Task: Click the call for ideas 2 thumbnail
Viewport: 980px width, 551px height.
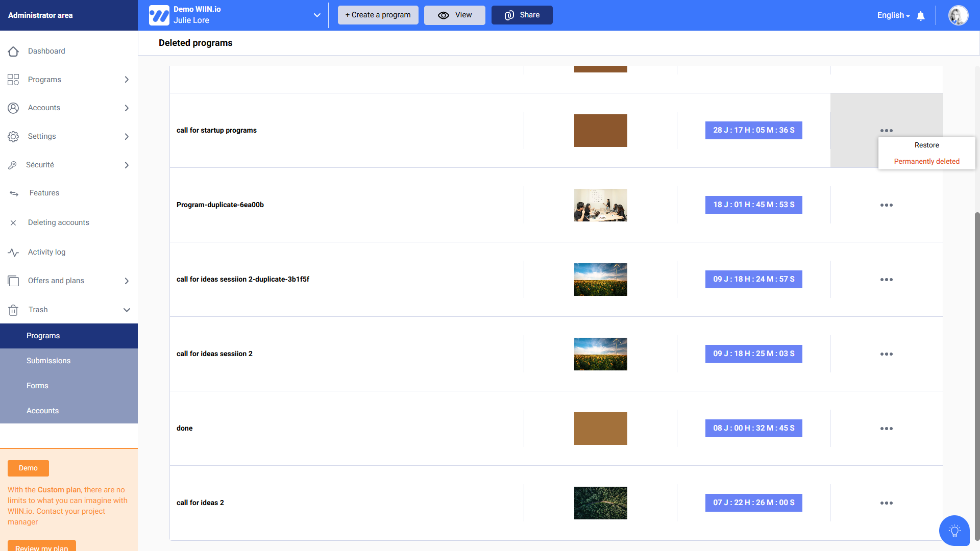Action: coord(600,503)
